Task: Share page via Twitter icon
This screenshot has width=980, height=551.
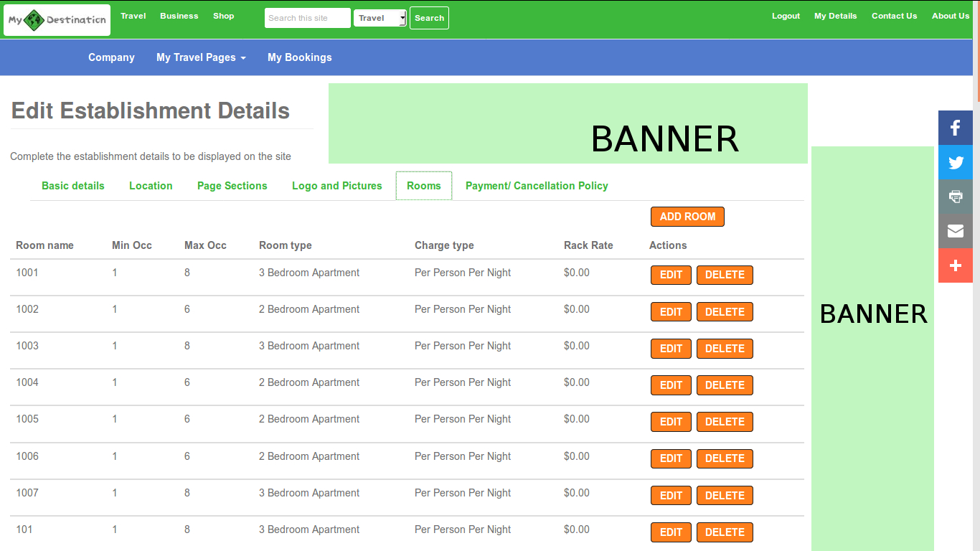Action: (955, 162)
